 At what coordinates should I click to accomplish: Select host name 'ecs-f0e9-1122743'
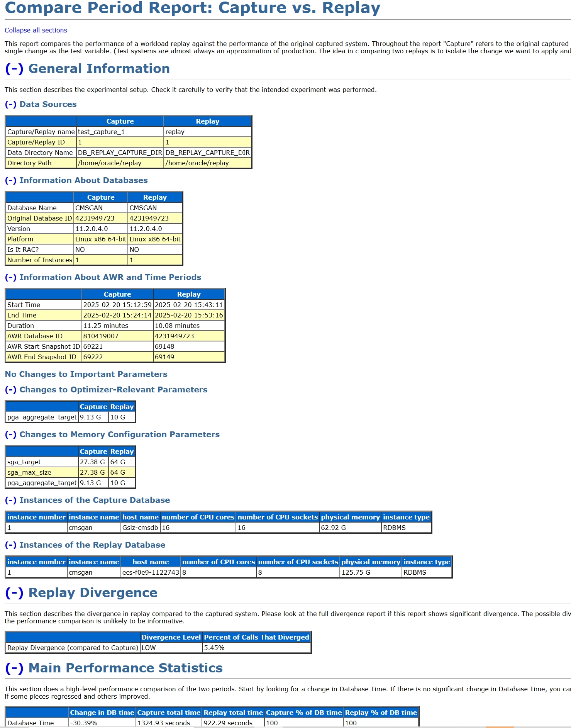[151, 572]
